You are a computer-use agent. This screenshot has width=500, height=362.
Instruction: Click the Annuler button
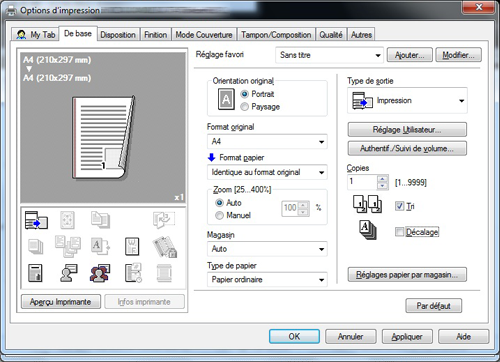tap(351, 337)
